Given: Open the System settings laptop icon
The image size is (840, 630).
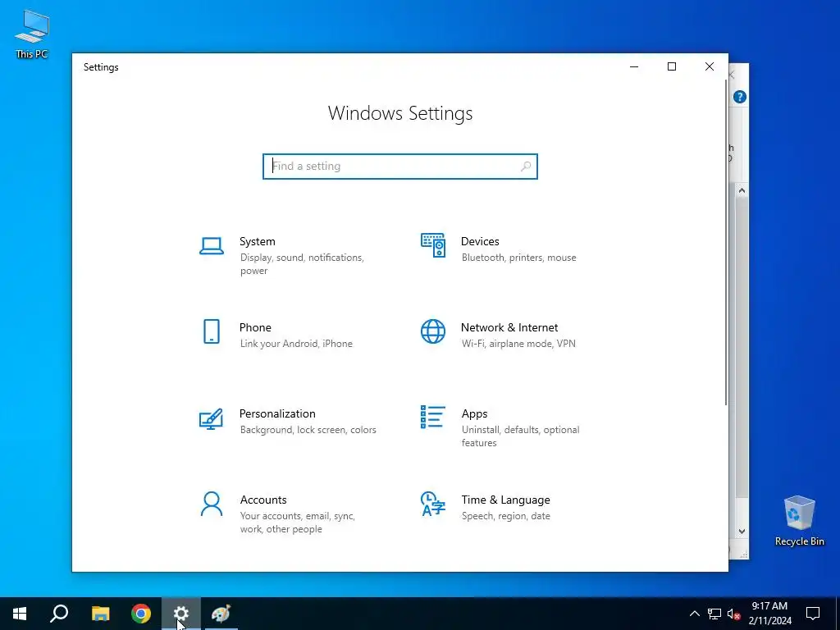Looking at the screenshot, I should tap(212, 246).
